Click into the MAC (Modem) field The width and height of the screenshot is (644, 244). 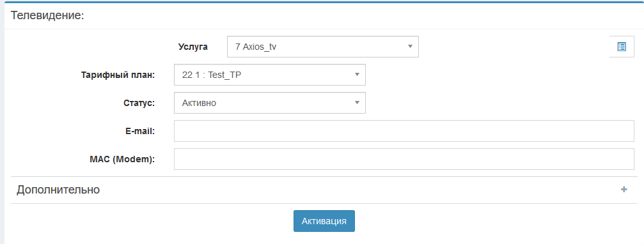coord(404,158)
